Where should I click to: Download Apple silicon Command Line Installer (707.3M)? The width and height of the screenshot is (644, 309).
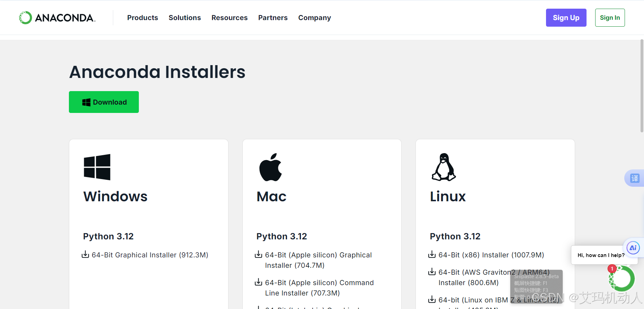point(320,288)
